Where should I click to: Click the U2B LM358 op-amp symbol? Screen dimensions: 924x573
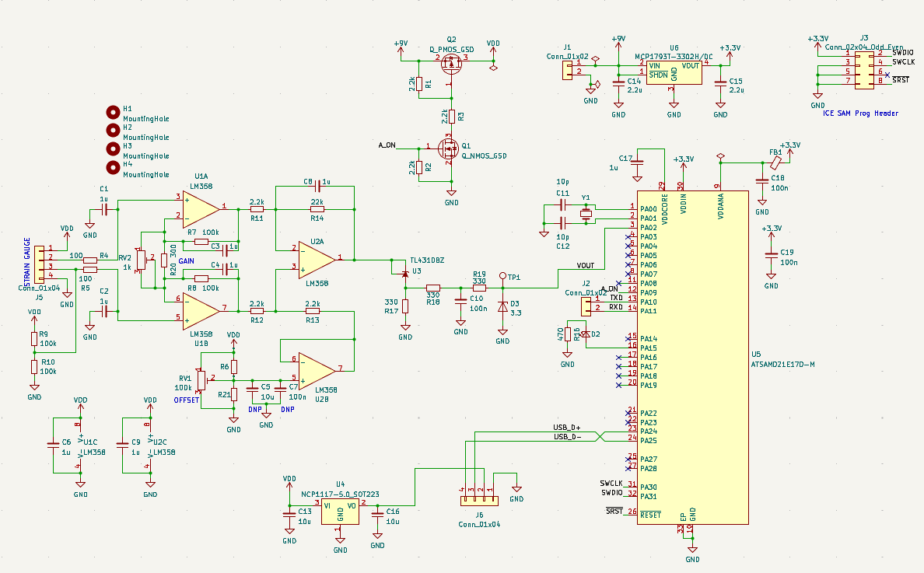click(310, 371)
